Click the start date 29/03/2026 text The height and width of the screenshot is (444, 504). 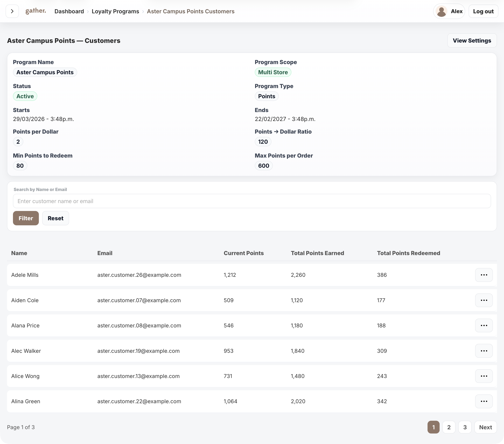[x=43, y=119]
